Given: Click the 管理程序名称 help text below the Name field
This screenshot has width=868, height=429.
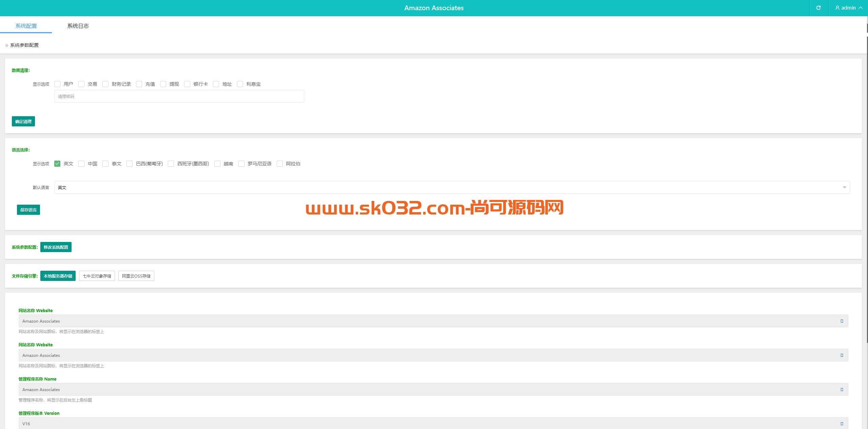Looking at the screenshot, I should 55,400.
